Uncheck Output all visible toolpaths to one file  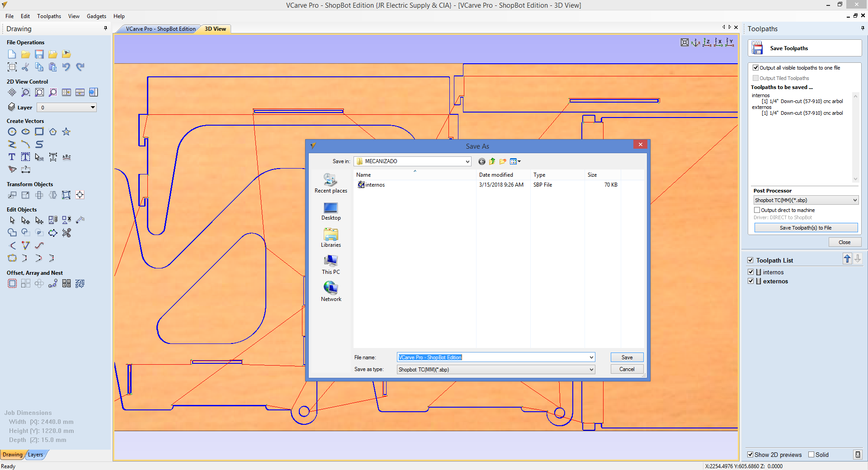755,68
